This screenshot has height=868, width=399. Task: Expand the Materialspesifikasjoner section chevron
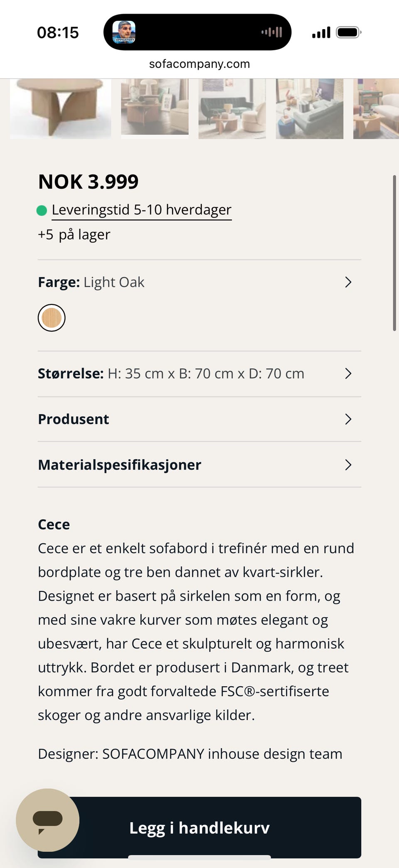click(348, 465)
